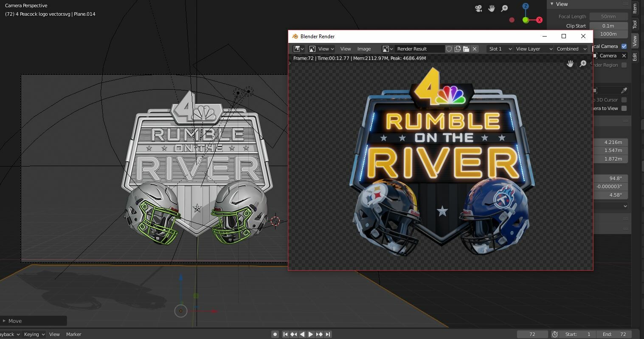Minimize the Blender Render window
The image size is (644, 339).
(x=545, y=36)
